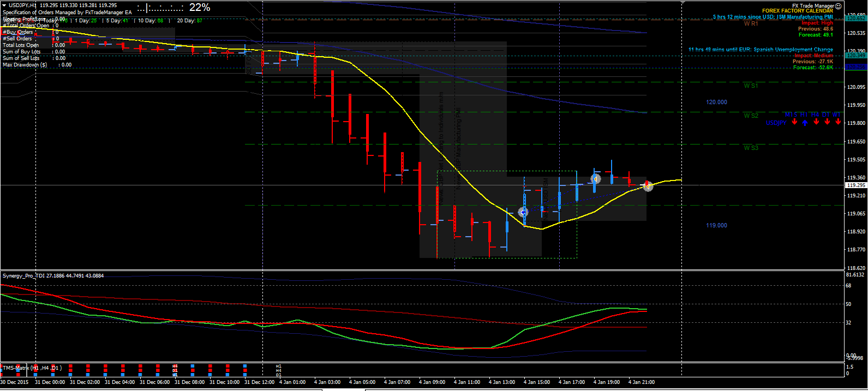
Task: Click the 'Specification of Orders Managed by FxTradeManager EA' title
Action: [x=67, y=13]
